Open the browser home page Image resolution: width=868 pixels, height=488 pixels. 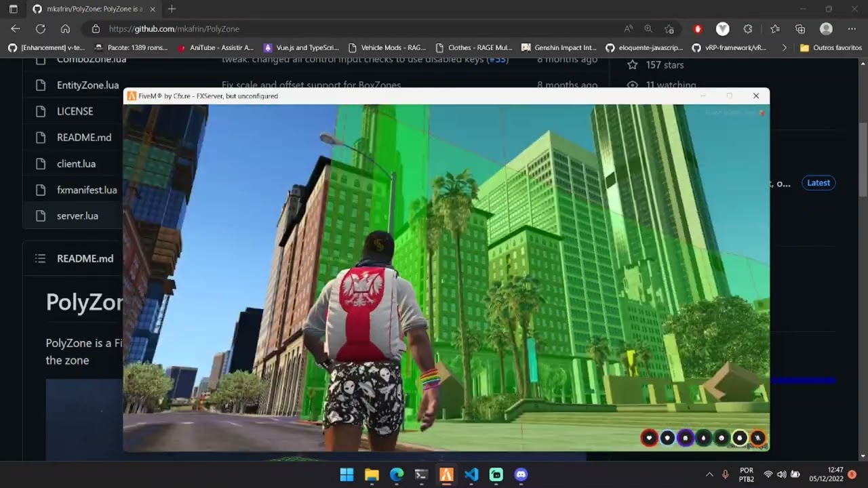(x=65, y=28)
